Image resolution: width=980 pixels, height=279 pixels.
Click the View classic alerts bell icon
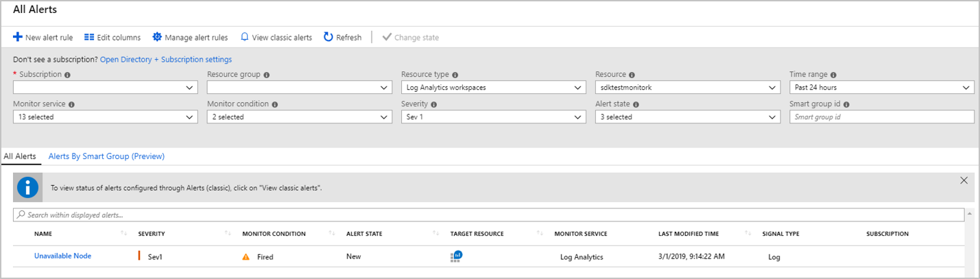tap(244, 37)
